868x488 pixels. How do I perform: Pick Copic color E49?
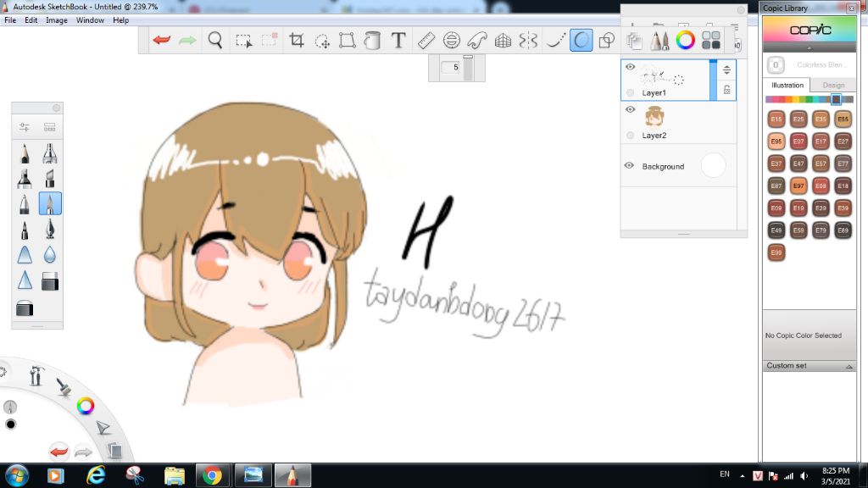pyautogui.click(x=776, y=230)
